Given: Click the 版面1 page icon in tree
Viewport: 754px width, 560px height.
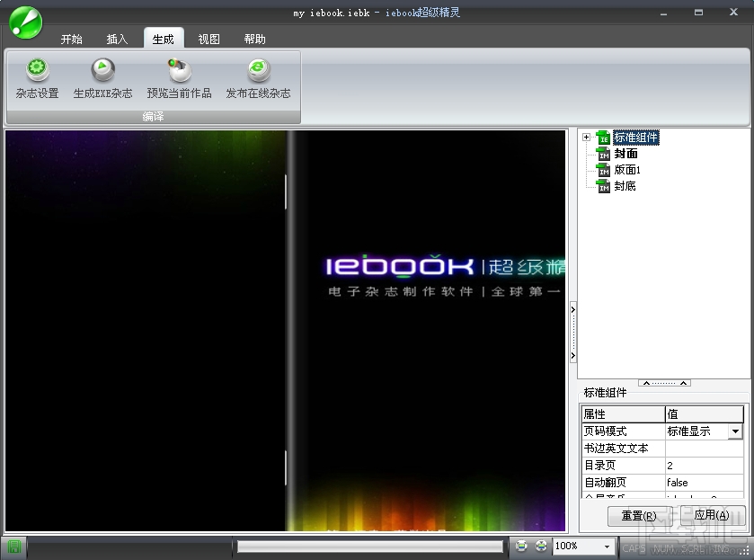Looking at the screenshot, I should pyautogui.click(x=604, y=170).
